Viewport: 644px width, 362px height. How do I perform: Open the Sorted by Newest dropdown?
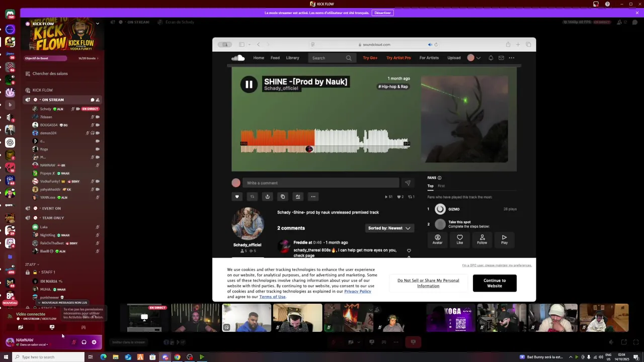[389, 228]
